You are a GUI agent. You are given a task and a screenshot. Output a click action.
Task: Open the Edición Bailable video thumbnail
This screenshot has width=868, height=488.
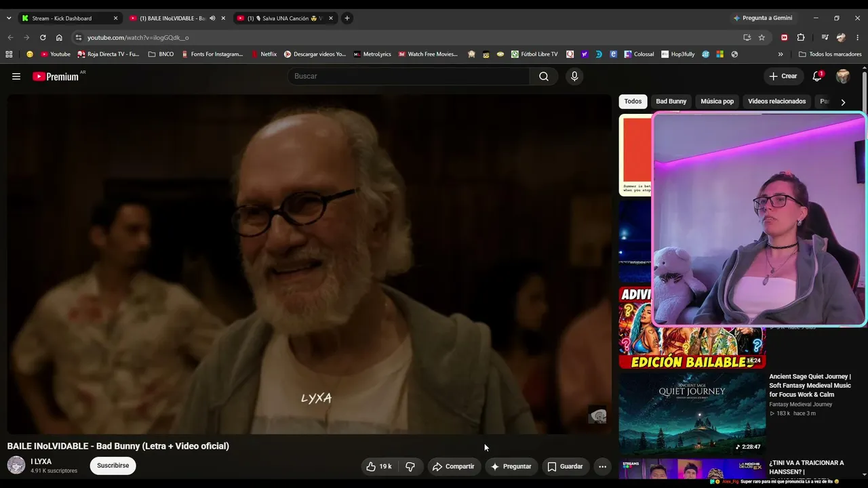(x=692, y=328)
